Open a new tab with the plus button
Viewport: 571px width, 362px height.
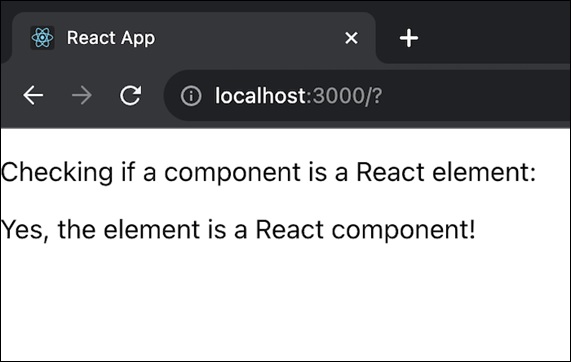coord(409,38)
